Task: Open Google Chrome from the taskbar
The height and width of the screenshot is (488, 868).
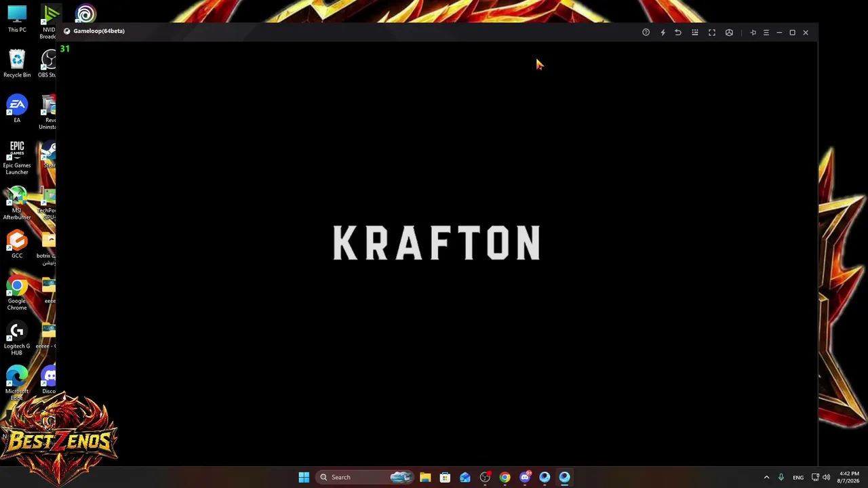Action: 505,477
